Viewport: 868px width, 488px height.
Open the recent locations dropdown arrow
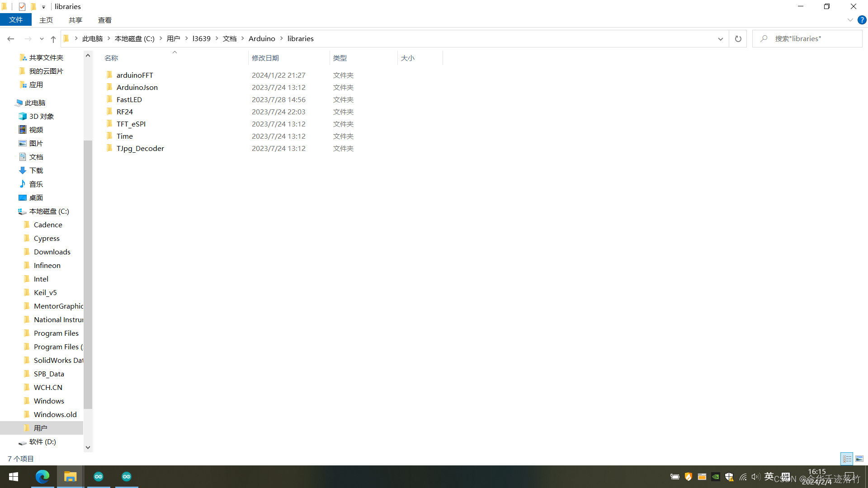[42, 39]
